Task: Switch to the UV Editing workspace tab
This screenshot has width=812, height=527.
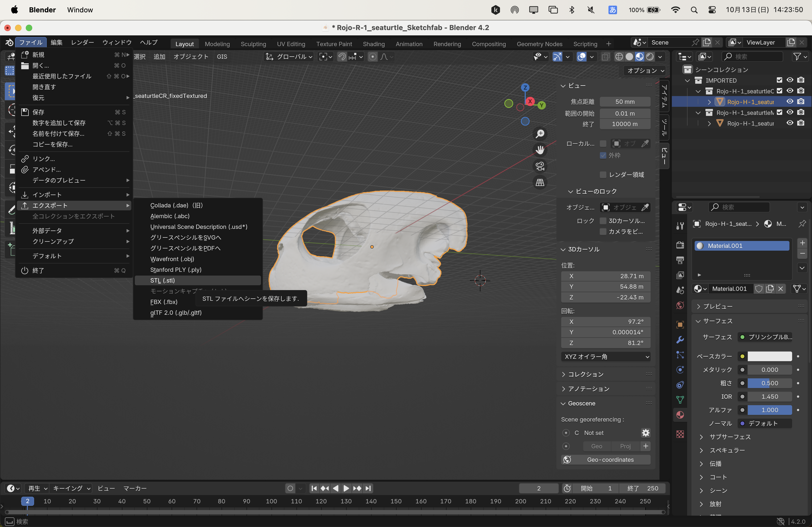Action: (x=291, y=44)
